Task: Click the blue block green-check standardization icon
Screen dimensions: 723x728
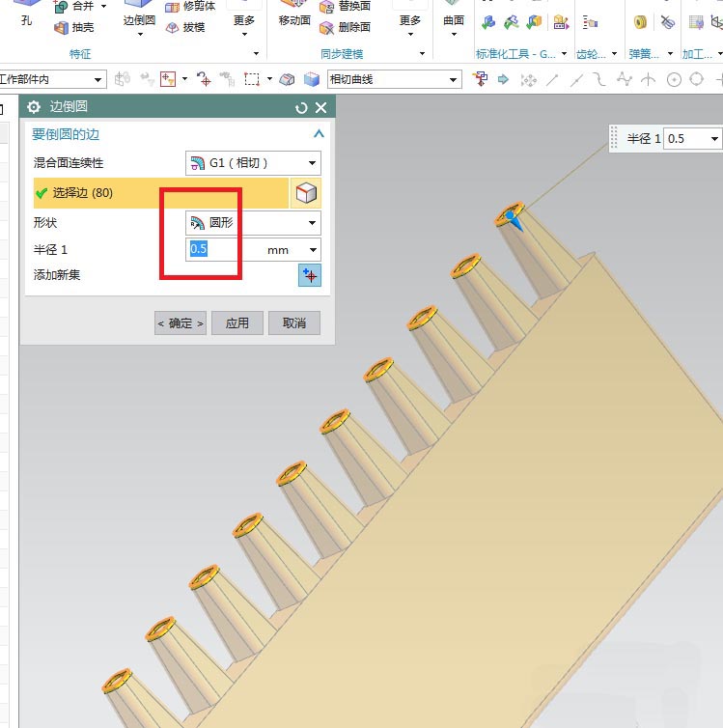Action: (488, 22)
